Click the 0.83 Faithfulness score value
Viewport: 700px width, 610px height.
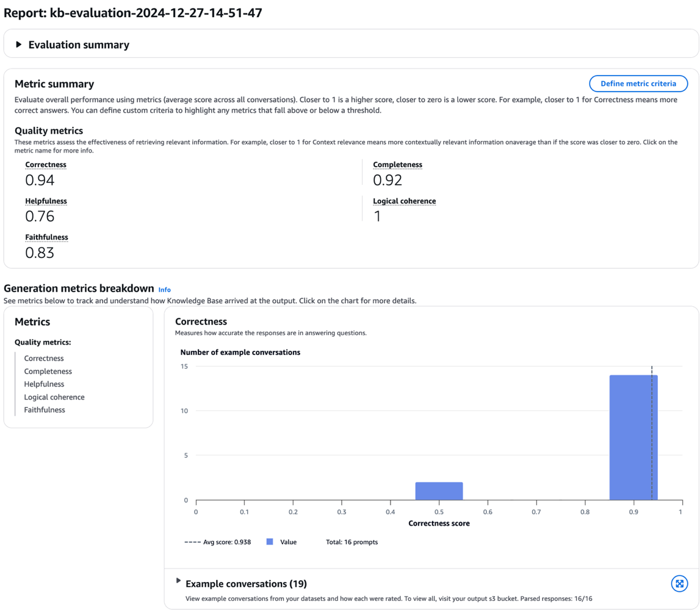[40, 253]
